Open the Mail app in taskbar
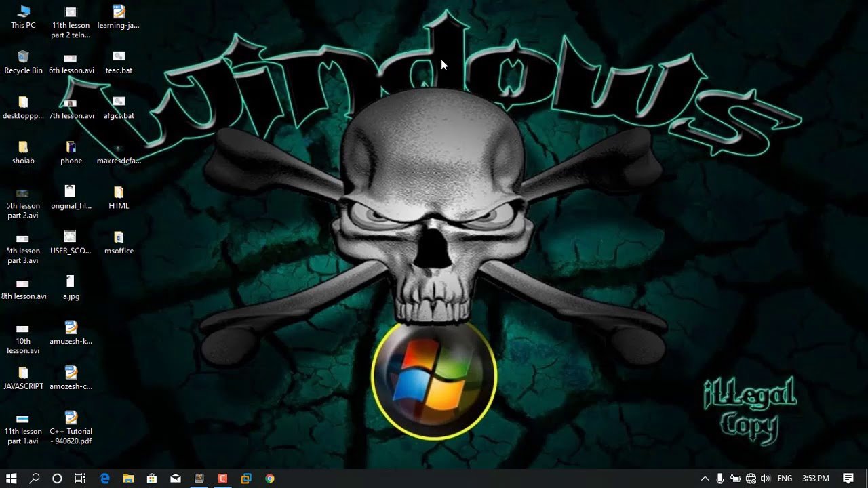The height and width of the screenshot is (488, 868). [x=176, y=479]
